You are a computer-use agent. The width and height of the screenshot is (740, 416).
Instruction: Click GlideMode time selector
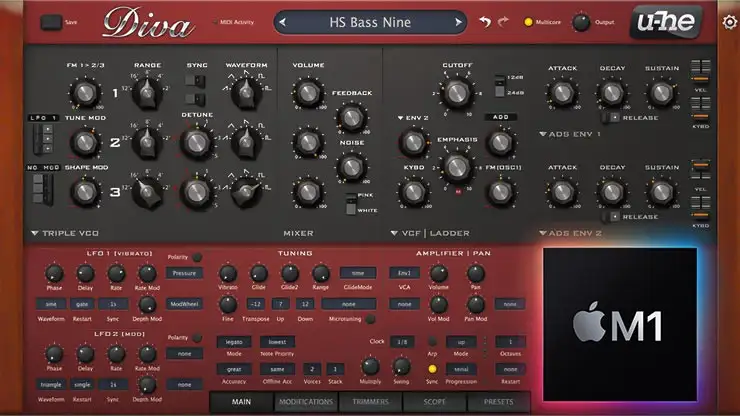click(358, 273)
